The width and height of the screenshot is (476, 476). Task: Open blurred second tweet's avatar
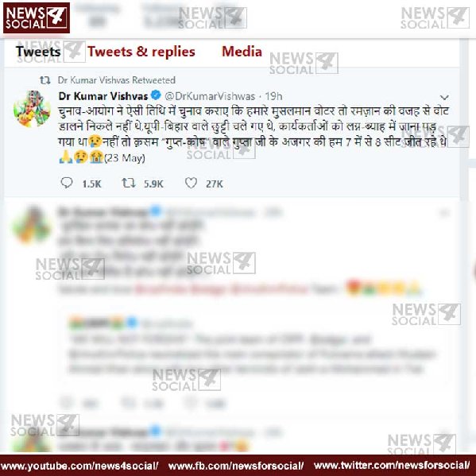tap(32, 225)
